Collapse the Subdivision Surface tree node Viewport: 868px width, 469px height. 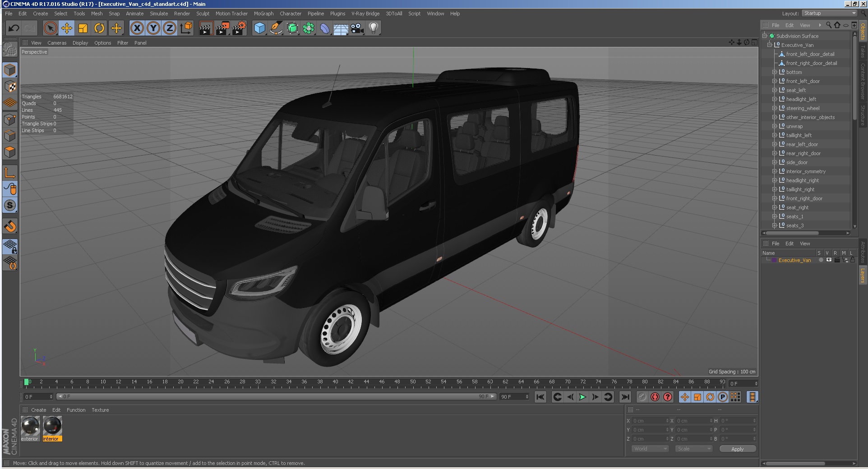[x=765, y=36]
